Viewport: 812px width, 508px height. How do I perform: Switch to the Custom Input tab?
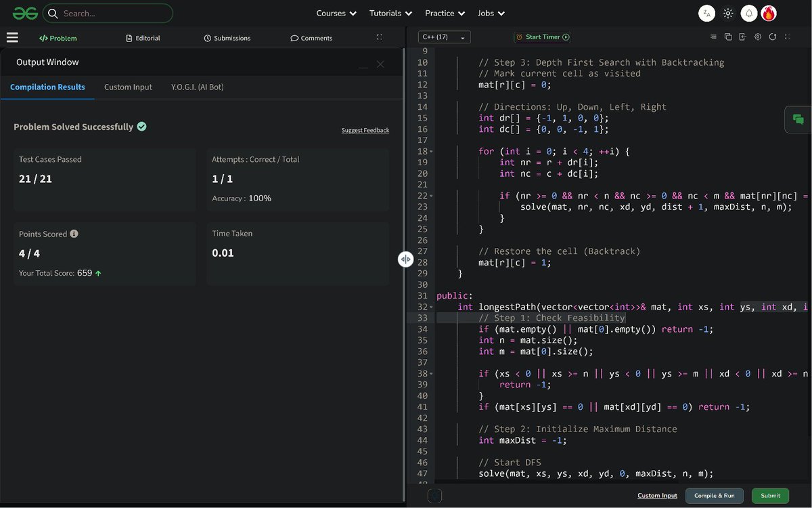coord(128,87)
